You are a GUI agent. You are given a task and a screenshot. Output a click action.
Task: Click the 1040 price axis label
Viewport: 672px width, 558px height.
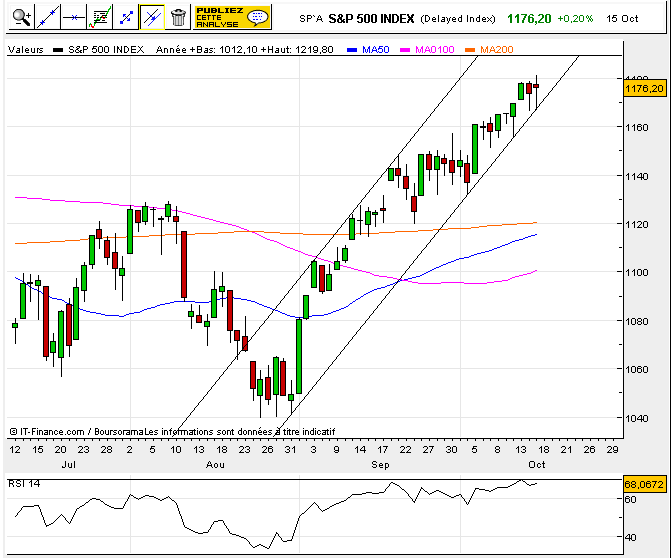point(638,418)
